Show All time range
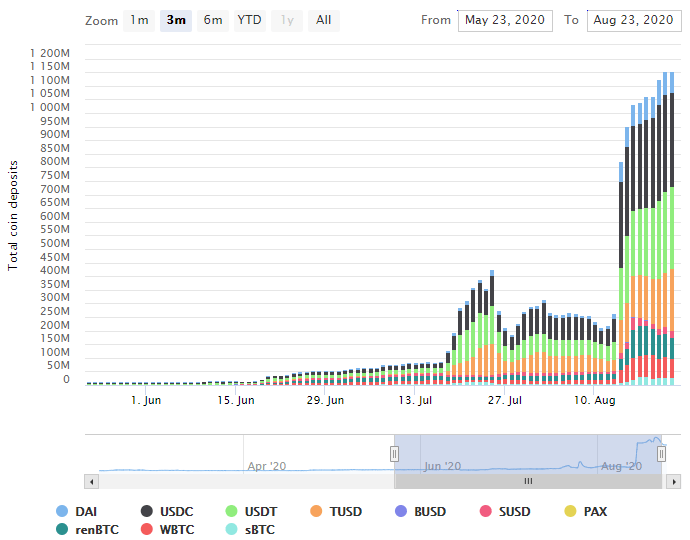The height and width of the screenshot is (540, 690). coord(323,20)
